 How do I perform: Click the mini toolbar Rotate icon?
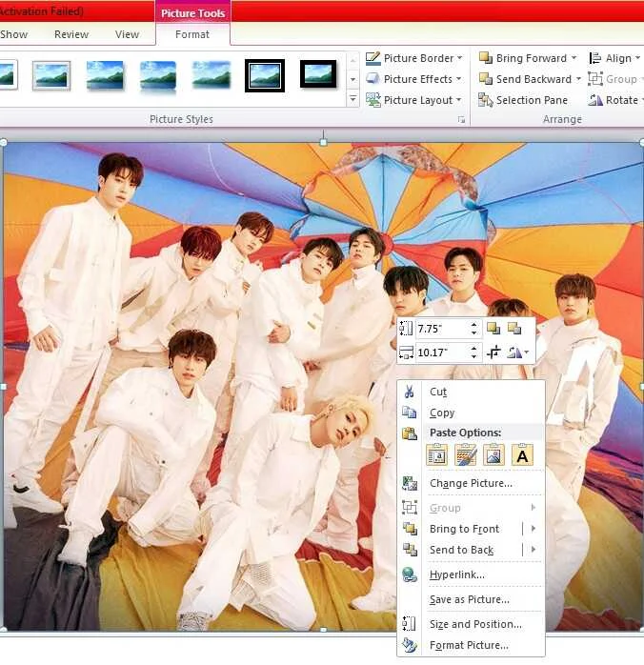pyautogui.click(x=514, y=352)
